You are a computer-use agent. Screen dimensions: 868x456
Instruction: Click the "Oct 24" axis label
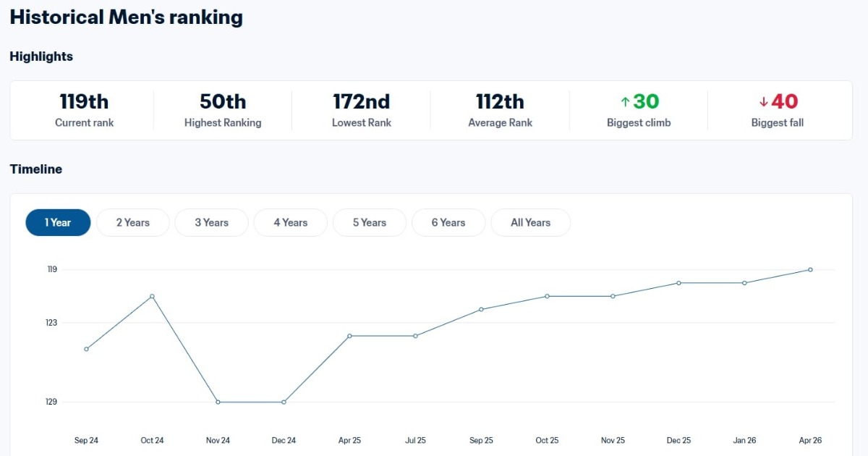[x=151, y=439]
